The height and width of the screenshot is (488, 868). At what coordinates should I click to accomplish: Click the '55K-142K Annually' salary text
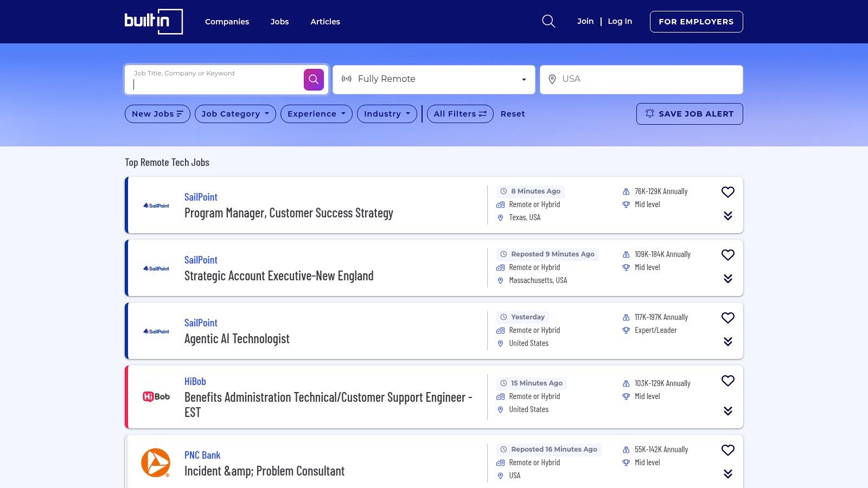[x=661, y=450]
